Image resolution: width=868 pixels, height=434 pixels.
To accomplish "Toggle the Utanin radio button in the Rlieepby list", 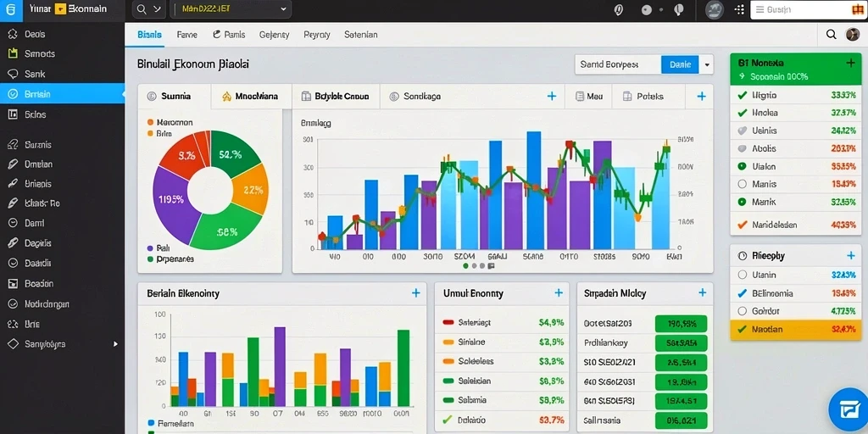I will tap(743, 275).
